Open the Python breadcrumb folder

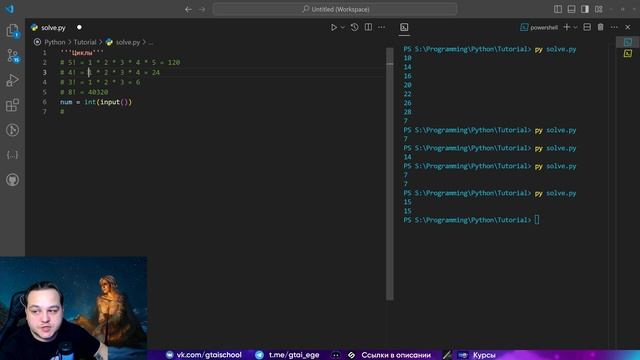(x=55, y=42)
